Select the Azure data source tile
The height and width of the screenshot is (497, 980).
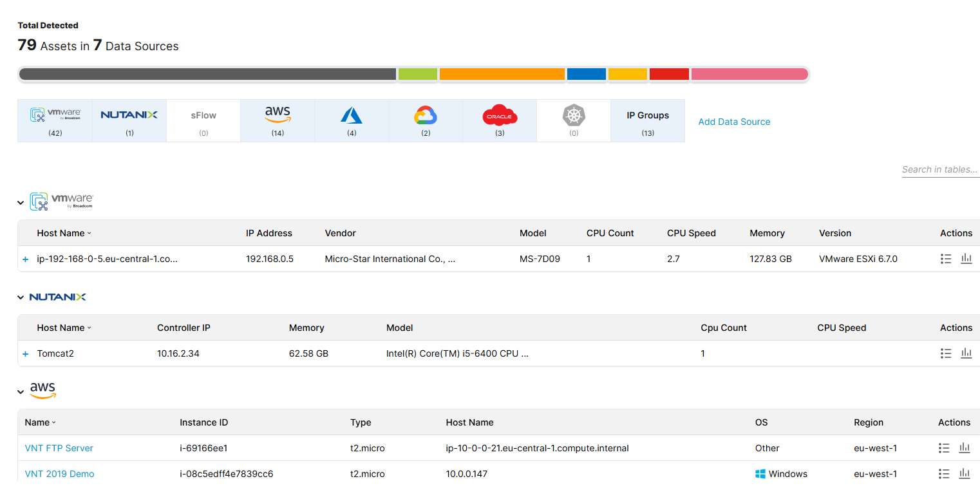(x=352, y=120)
